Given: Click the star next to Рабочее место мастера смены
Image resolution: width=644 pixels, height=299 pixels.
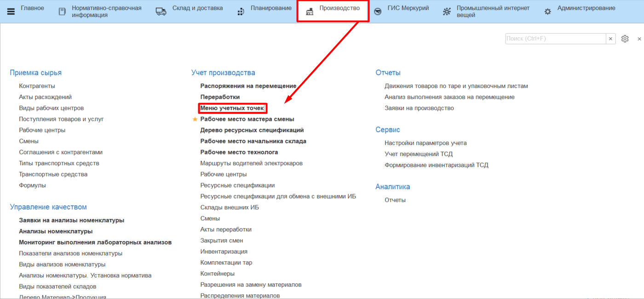Looking at the screenshot, I should coord(195,119).
